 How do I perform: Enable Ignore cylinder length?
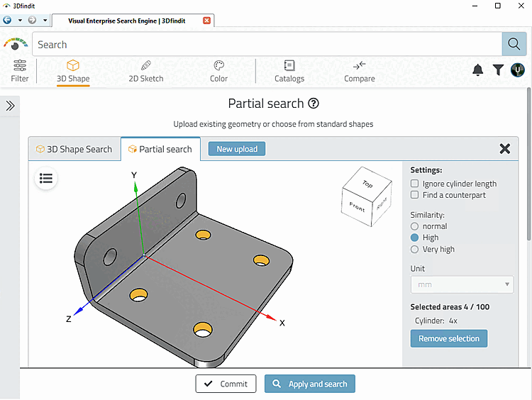[x=415, y=184]
